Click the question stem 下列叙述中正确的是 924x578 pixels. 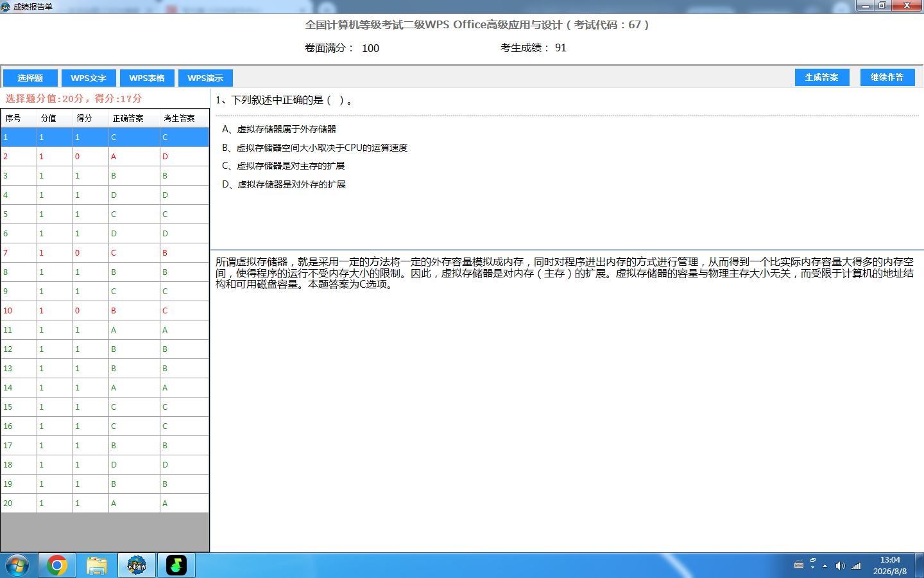(284, 100)
